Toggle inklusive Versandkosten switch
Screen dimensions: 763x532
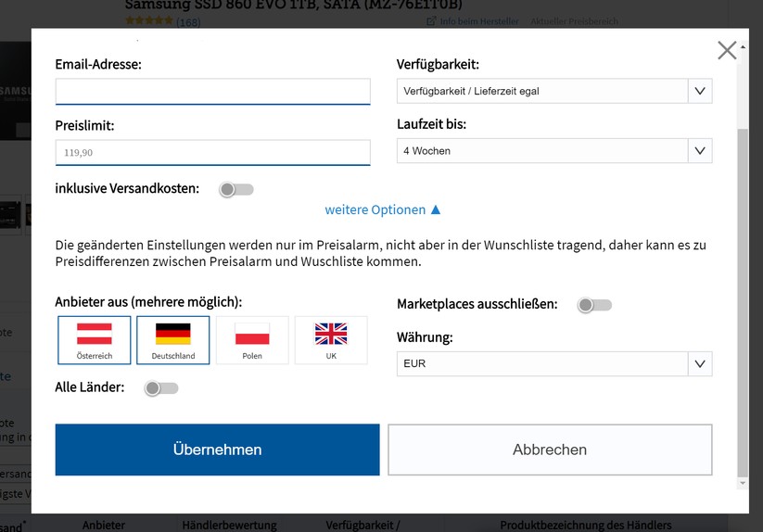[236, 189]
